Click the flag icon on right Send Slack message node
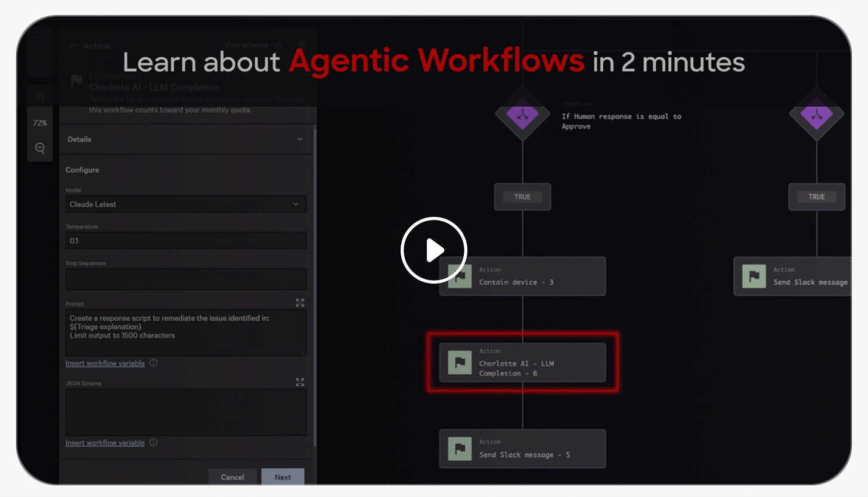Viewport: 868px width, 497px height. click(754, 276)
